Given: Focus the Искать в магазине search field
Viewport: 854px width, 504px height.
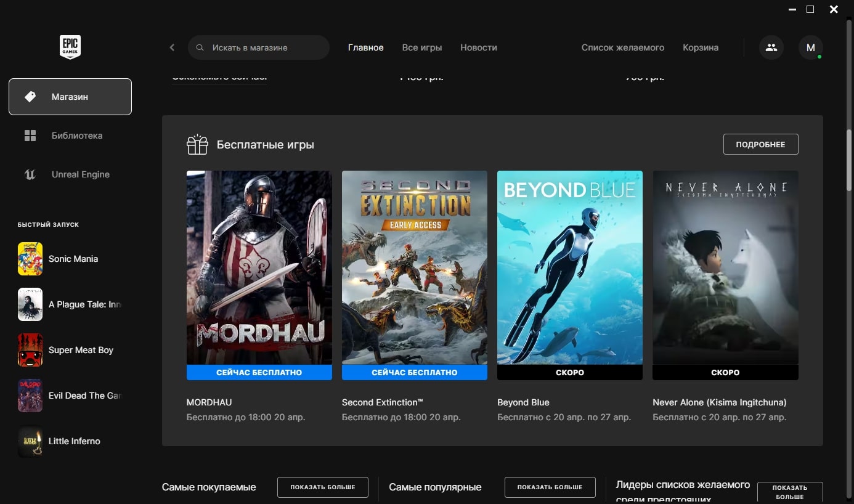Looking at the screenshot, I should pyautogui.click(x=259, y=47).
